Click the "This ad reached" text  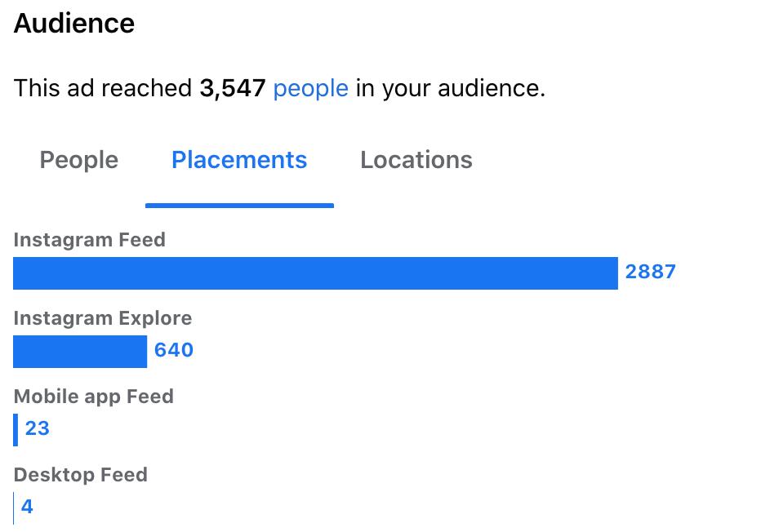click(x=103, y=89)
